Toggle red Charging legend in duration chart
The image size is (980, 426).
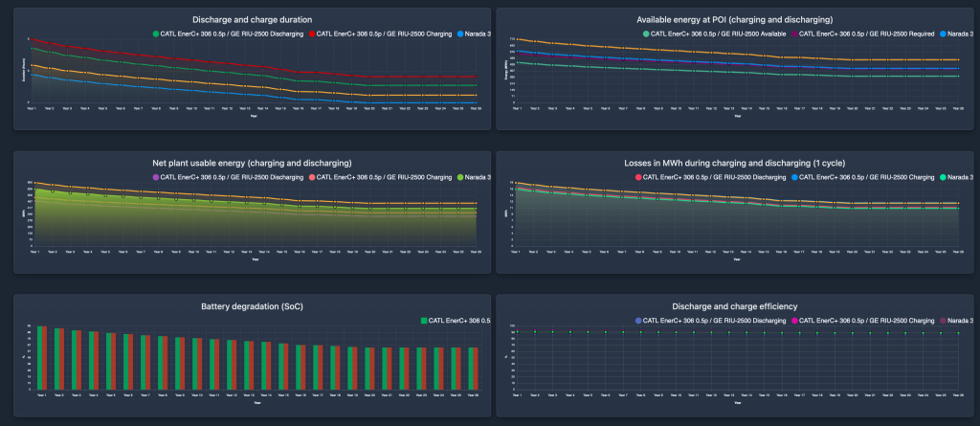pos(314,34)
